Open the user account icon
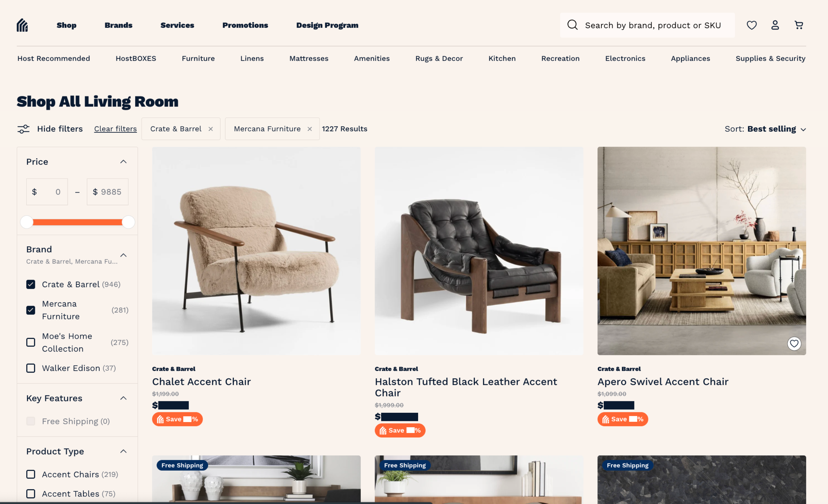 (x=775, y=25)
